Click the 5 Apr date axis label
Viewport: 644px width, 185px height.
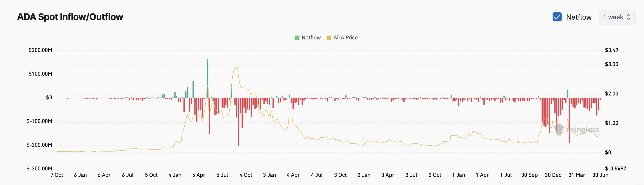tap(199, 175)
